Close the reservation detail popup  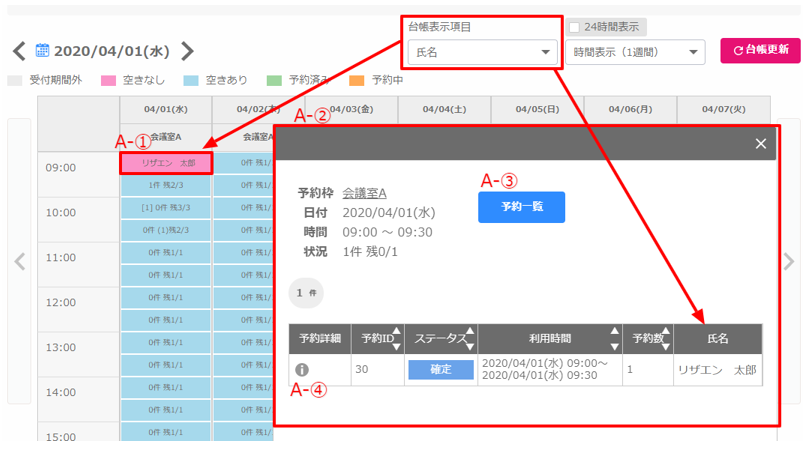tap(760, 144)
